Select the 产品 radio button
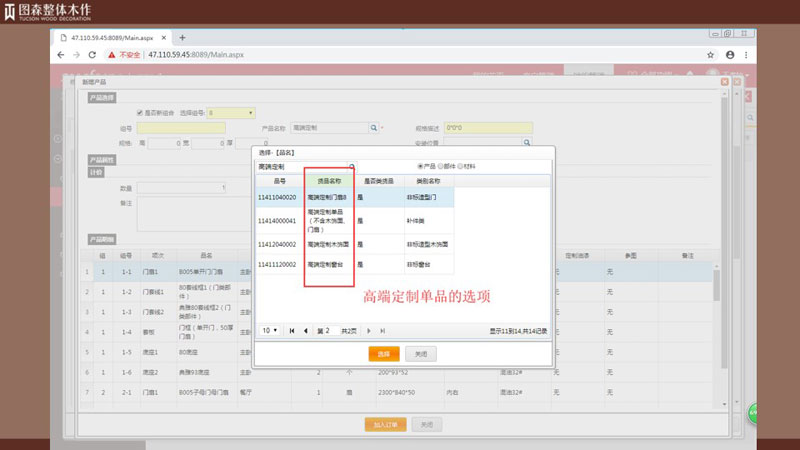 [x=420, y=166]
